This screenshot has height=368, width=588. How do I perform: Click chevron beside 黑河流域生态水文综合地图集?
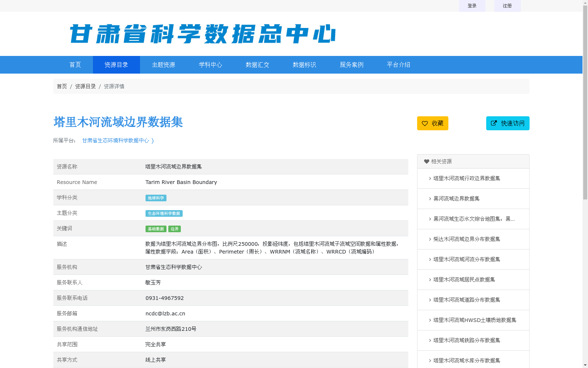coord(430,219)
